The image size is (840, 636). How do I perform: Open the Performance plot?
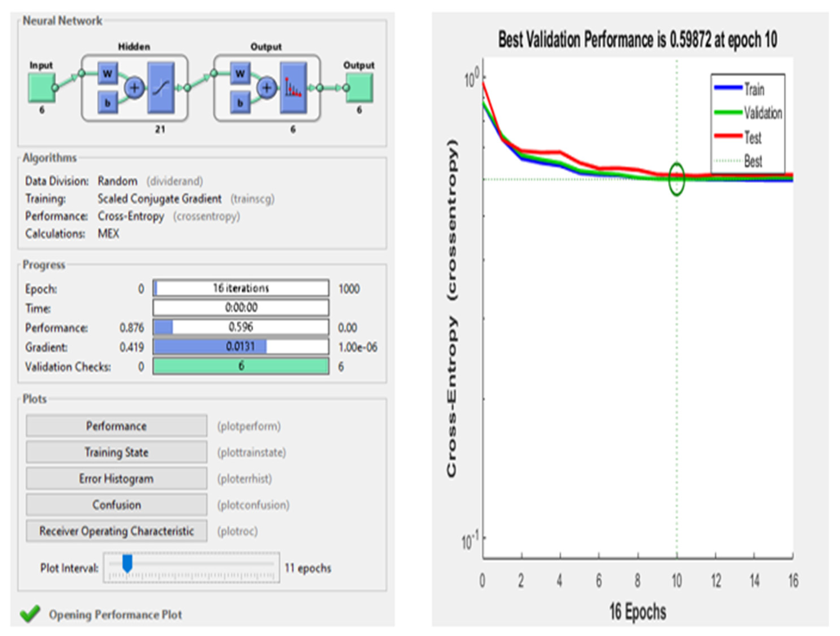click(116, 426)
